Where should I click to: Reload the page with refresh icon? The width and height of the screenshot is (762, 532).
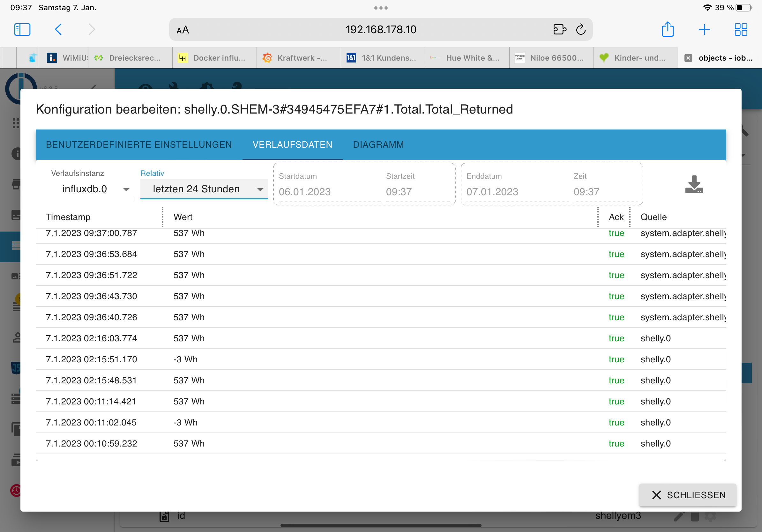click(x=580, y=30)
